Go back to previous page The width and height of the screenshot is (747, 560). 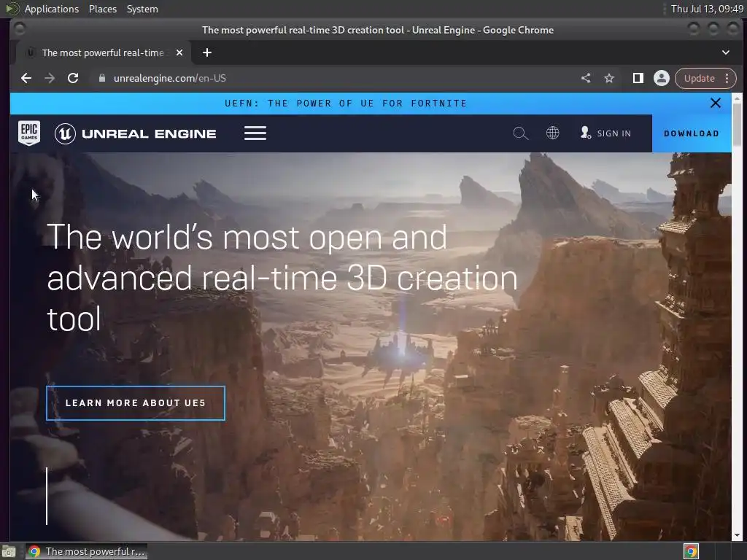click(26, 78)
